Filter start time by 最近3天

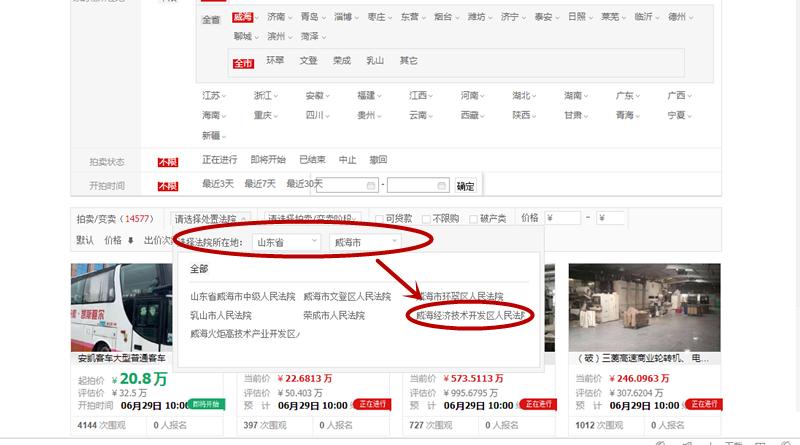pyautogui.click(x=218, y=183)
